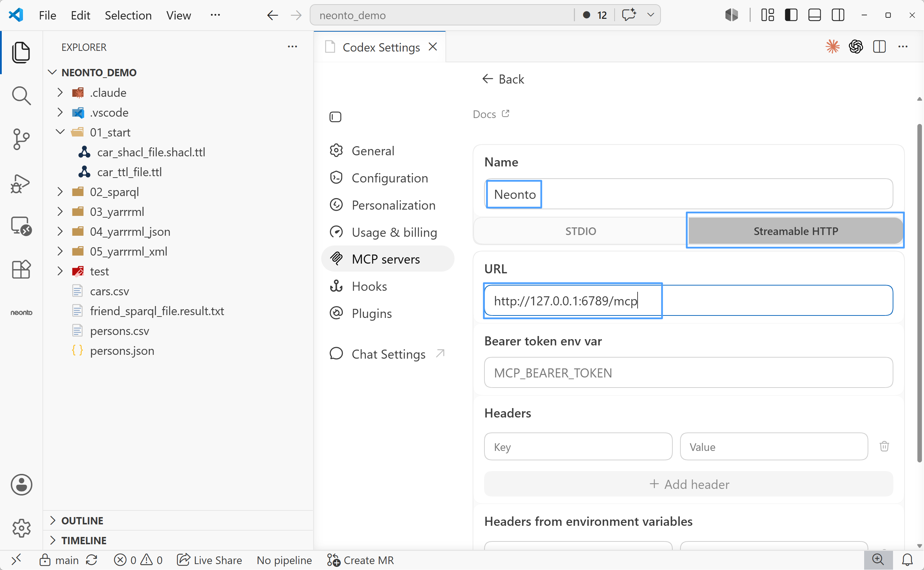924x570 pixels.
Task: Split the editor right
Action: [879, 47]
